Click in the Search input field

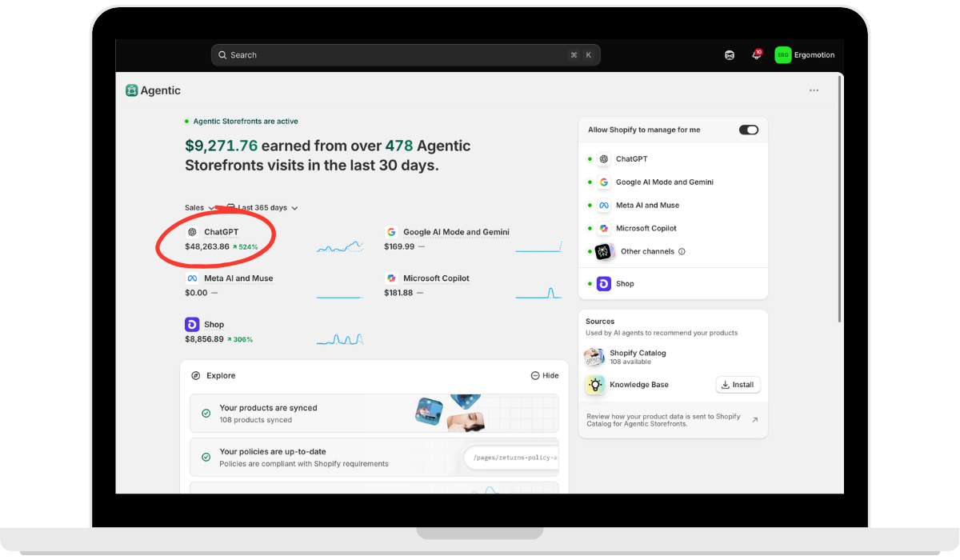point(406,55)
